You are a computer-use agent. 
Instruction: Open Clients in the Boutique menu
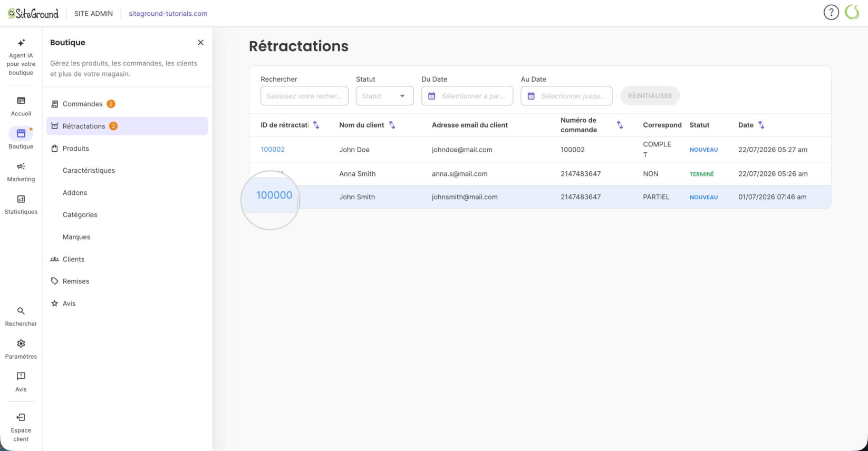coord(127,259)
